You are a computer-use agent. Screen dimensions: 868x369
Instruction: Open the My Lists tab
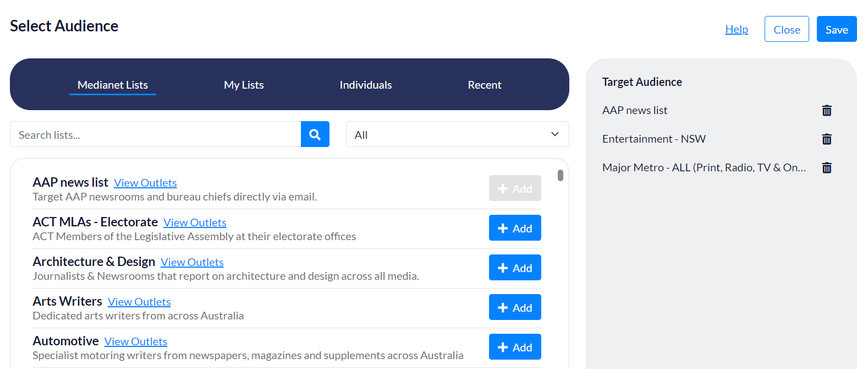pos(244,85)
